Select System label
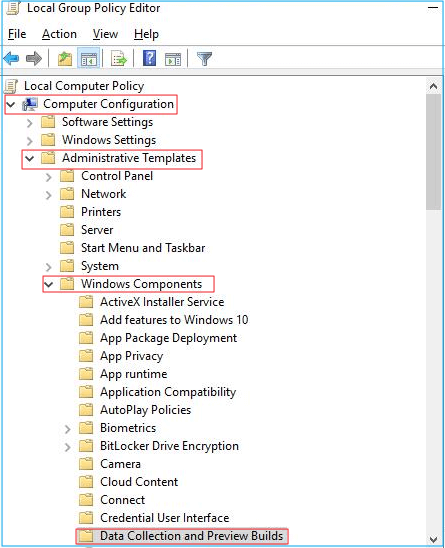The width and height of the screenshot is (445, 548). point(100,266)
